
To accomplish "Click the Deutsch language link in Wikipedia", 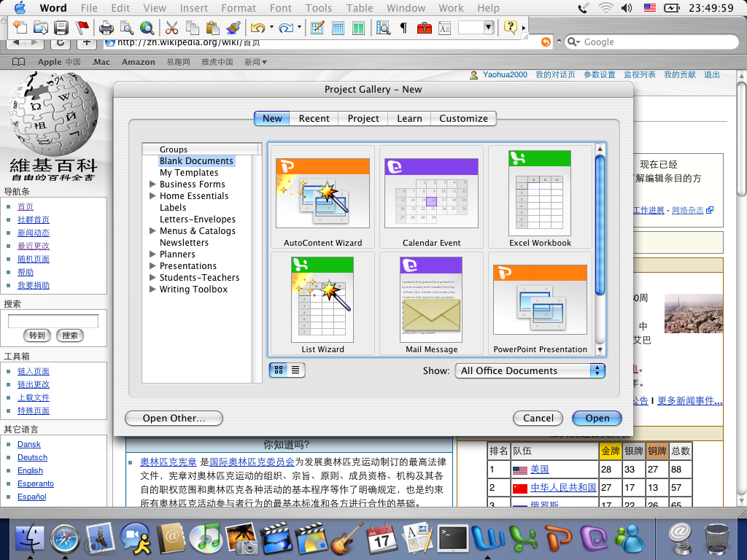I will click(x=32, y=457).
